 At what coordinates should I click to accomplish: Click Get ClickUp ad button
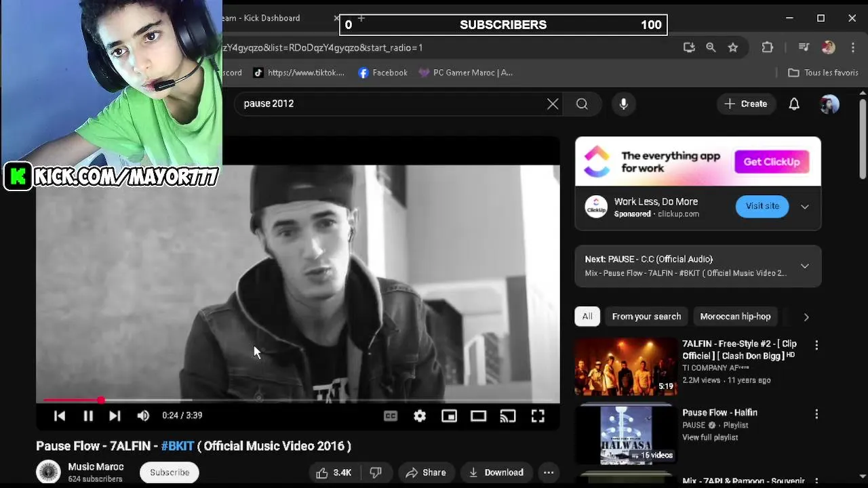pos(772,162)
